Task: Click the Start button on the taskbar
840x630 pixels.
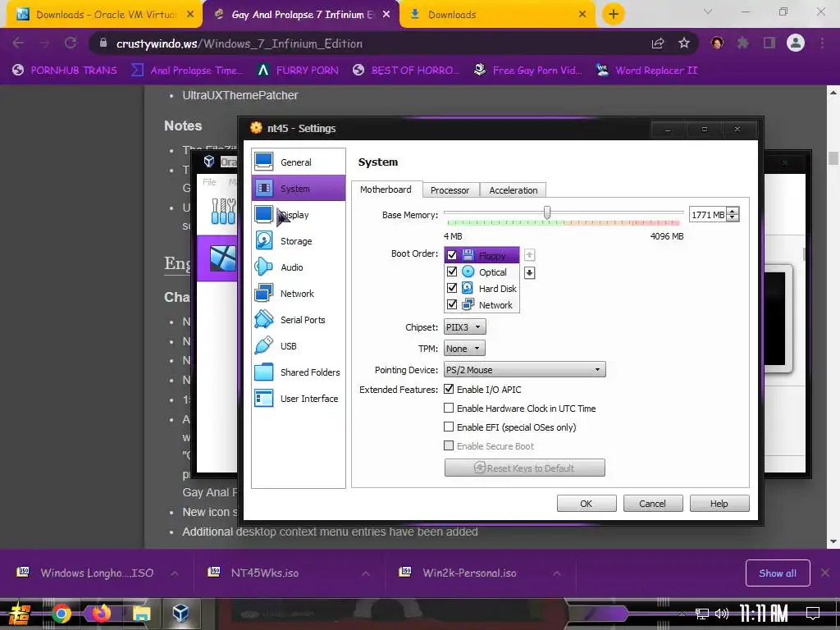Action: coord(20,614)
